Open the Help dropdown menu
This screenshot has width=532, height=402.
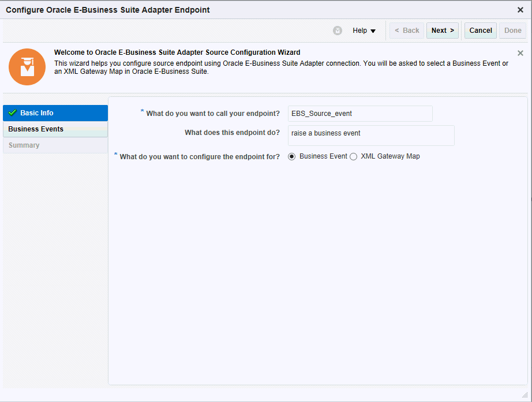pyautogui.click(x=364, y=31)
